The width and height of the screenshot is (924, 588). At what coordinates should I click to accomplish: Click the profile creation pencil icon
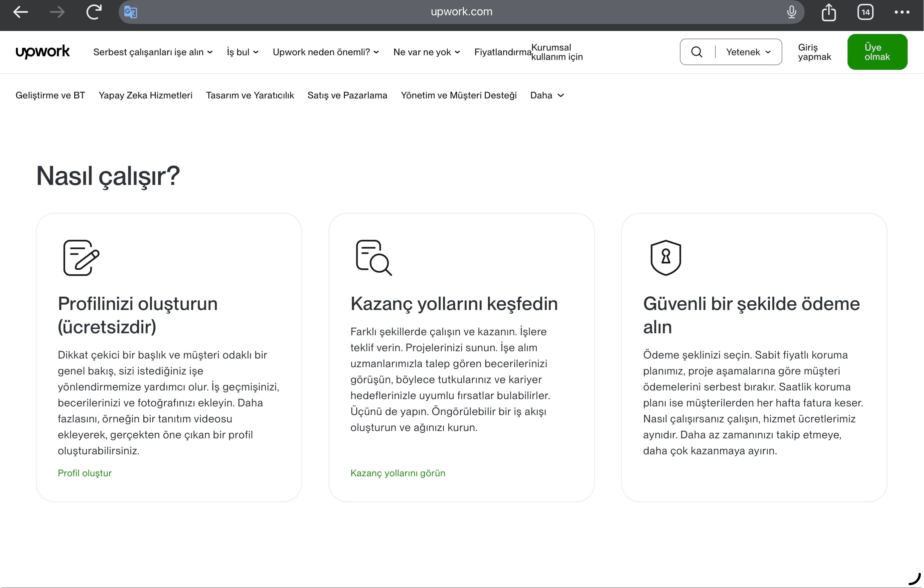point(80,257)
